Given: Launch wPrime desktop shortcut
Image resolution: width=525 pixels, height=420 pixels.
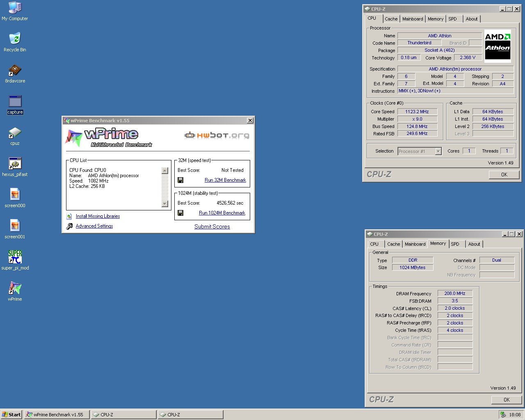Looking at the screenshot, I should click(x=15, y=292).
